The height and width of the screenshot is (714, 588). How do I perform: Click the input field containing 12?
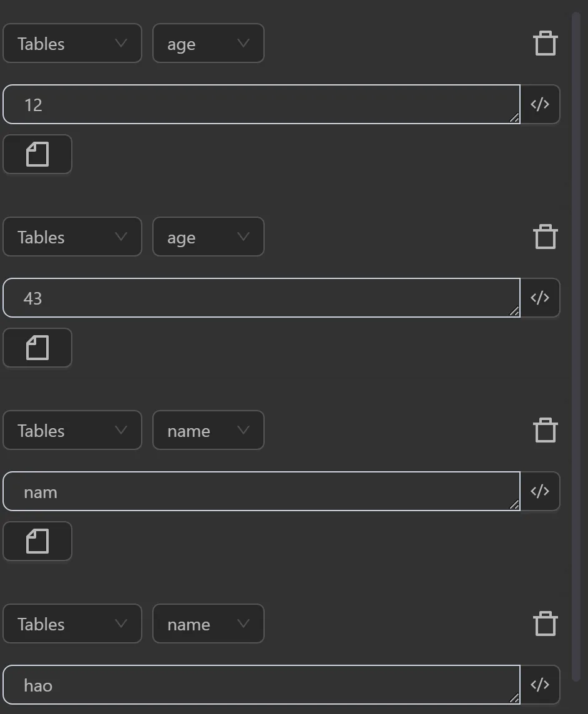tap(250, 104)
